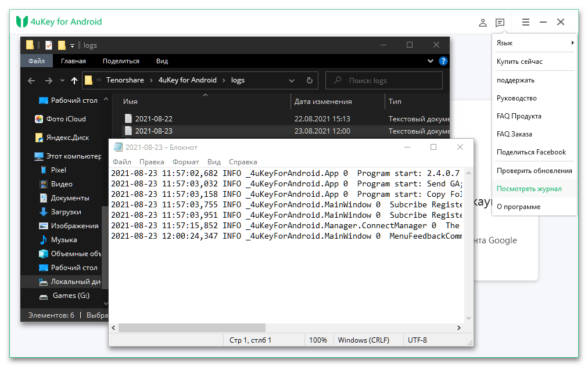Open the Pixel device in sidebar
Viewport: 588px width, 367px height.
(53, 170)
